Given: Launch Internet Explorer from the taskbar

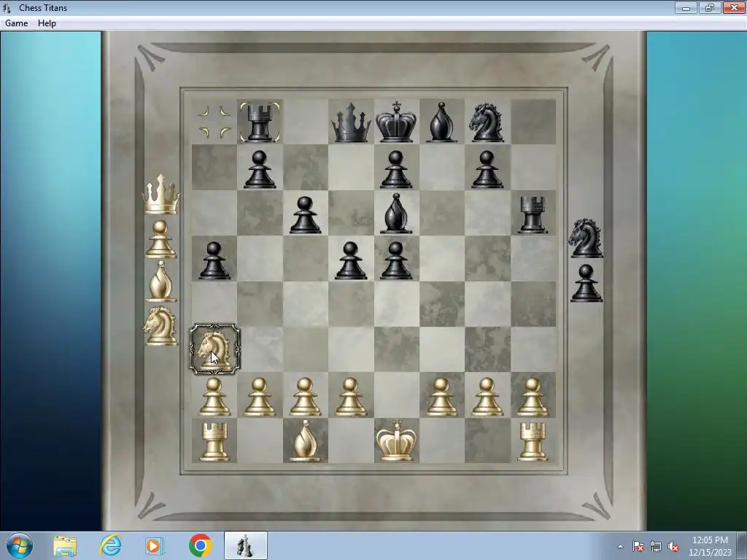Looking at the screenshot, I should 110,545.
